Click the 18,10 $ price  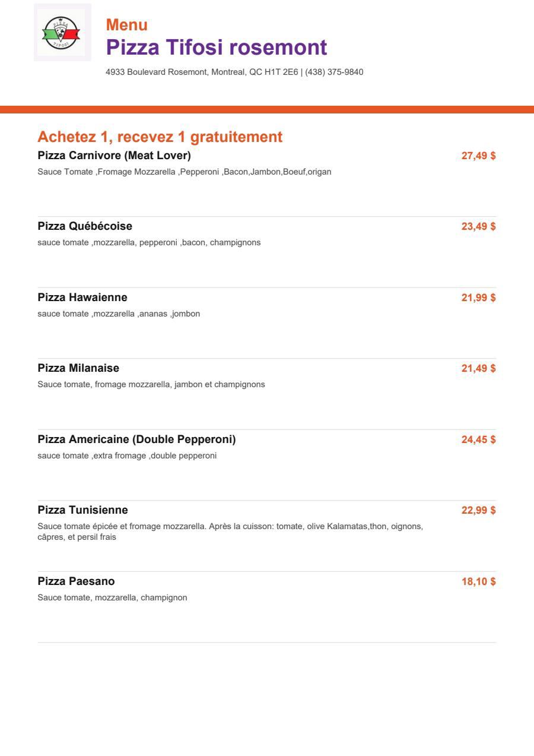coord(479,581)
